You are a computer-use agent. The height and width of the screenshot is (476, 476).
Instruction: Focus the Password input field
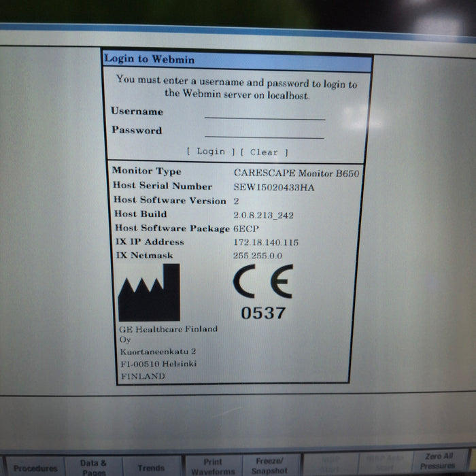(265, 132)
